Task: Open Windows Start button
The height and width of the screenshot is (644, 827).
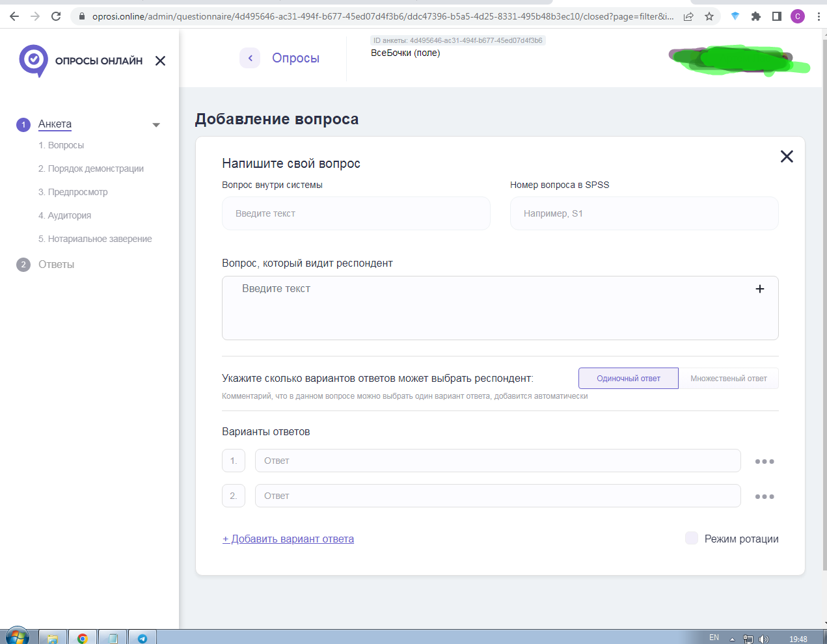Action: click(17, 637)
